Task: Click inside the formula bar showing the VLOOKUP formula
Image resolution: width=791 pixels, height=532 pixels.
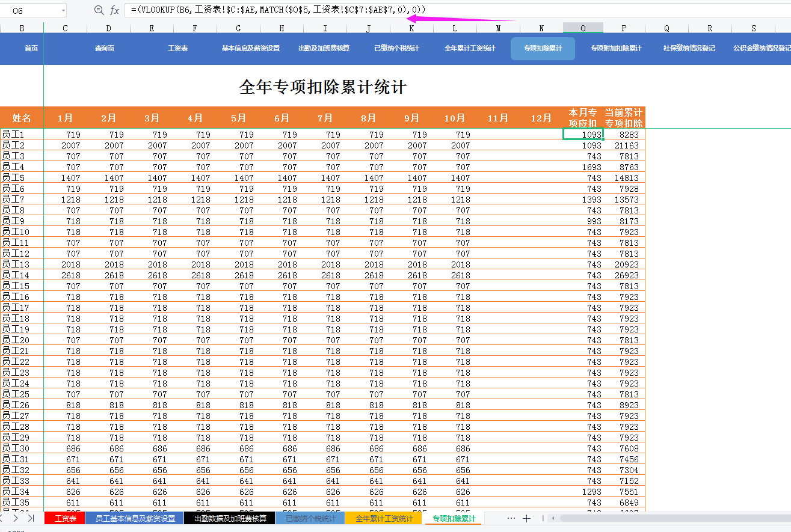Action: coord(271,10)
